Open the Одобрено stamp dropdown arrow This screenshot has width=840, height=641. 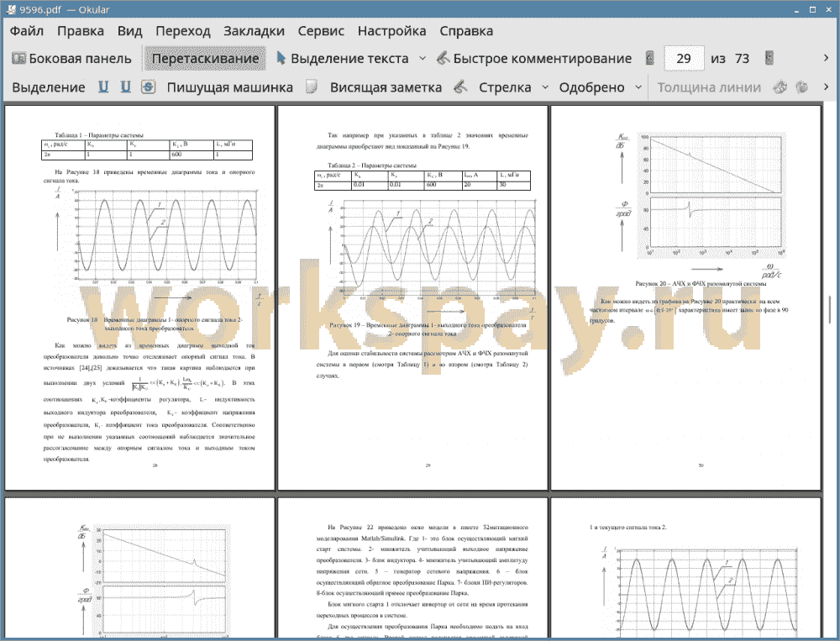pyautogui.click(x=638, y=87)
